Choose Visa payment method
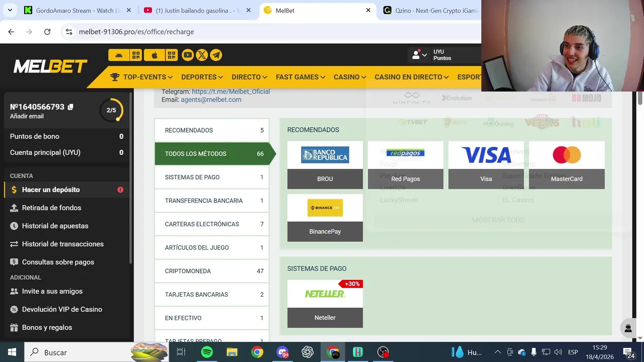 pyautogui.click(x=486, y=165)
